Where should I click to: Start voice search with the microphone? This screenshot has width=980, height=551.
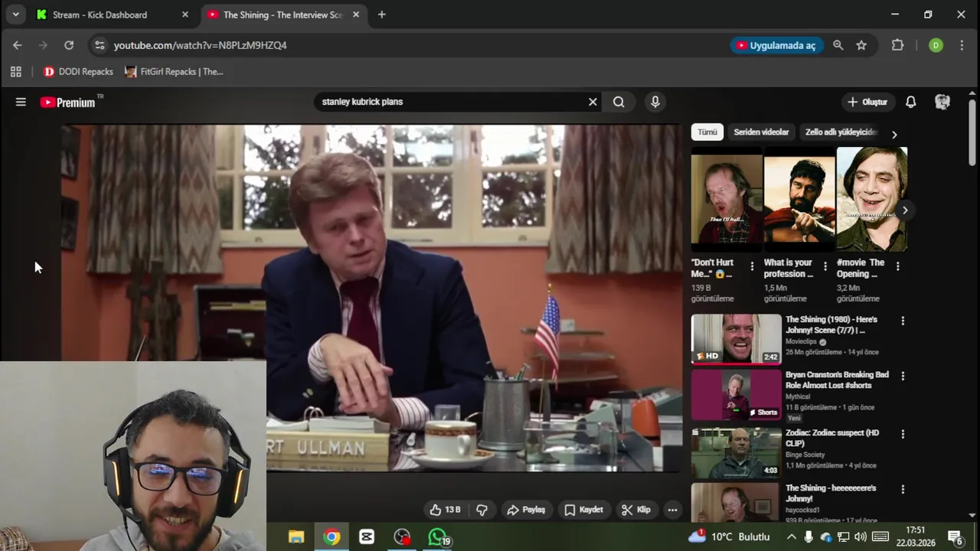[x=655, y=102]
